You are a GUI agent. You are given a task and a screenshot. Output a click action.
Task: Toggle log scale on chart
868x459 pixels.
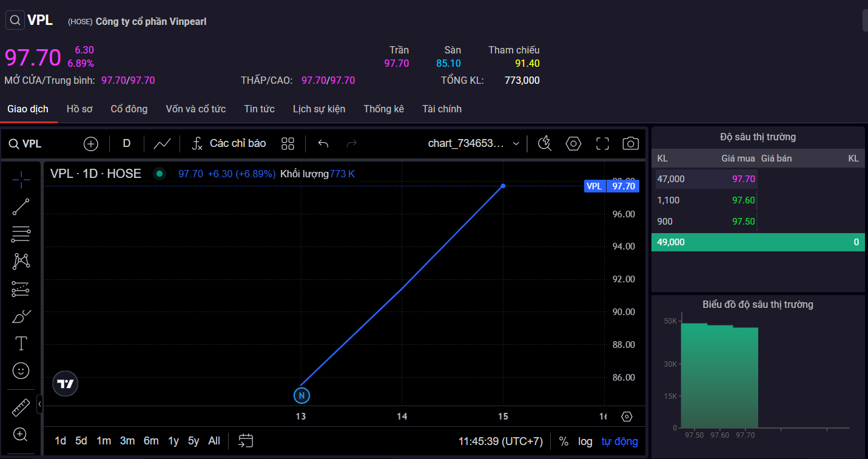[585, 441]
